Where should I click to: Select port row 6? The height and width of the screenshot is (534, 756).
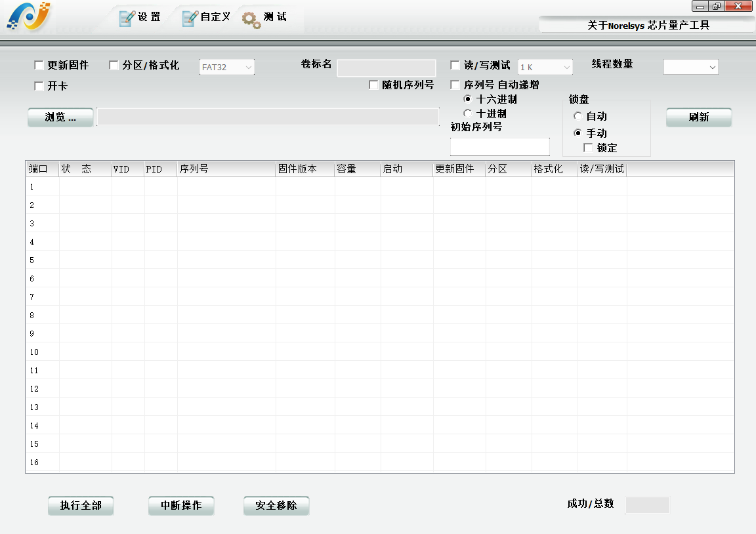[x=380, y=278]
